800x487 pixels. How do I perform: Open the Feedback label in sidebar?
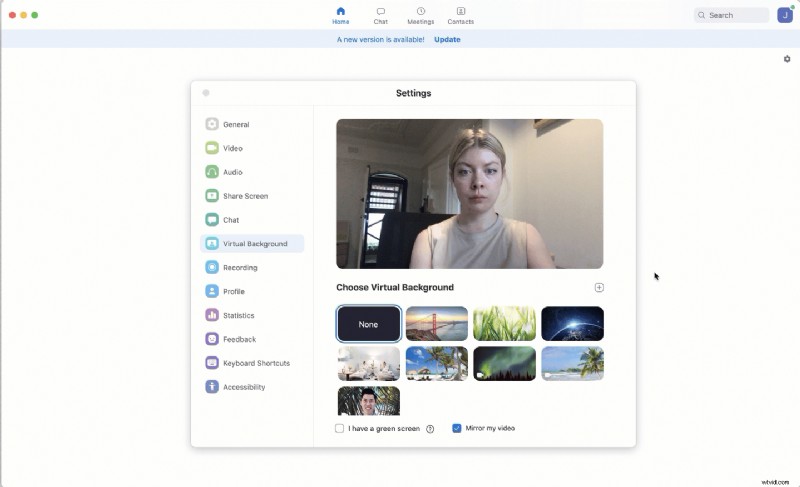click(240, 340)
